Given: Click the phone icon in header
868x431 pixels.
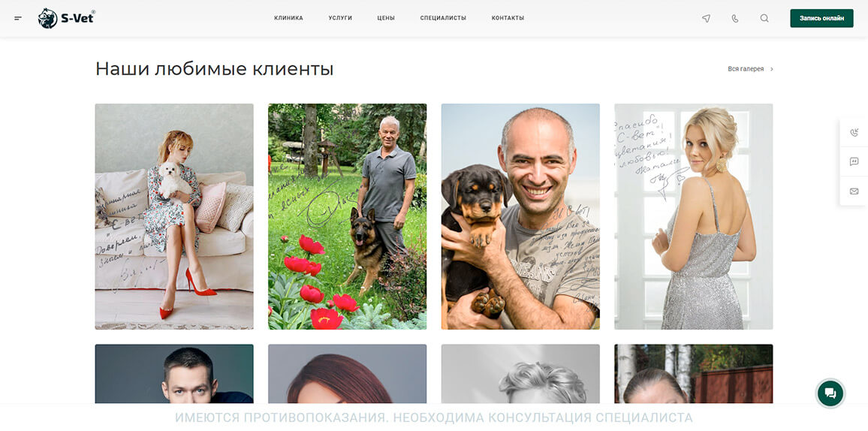Looking at the screenshot, I should pyautogui.click(x=735, y=18).
